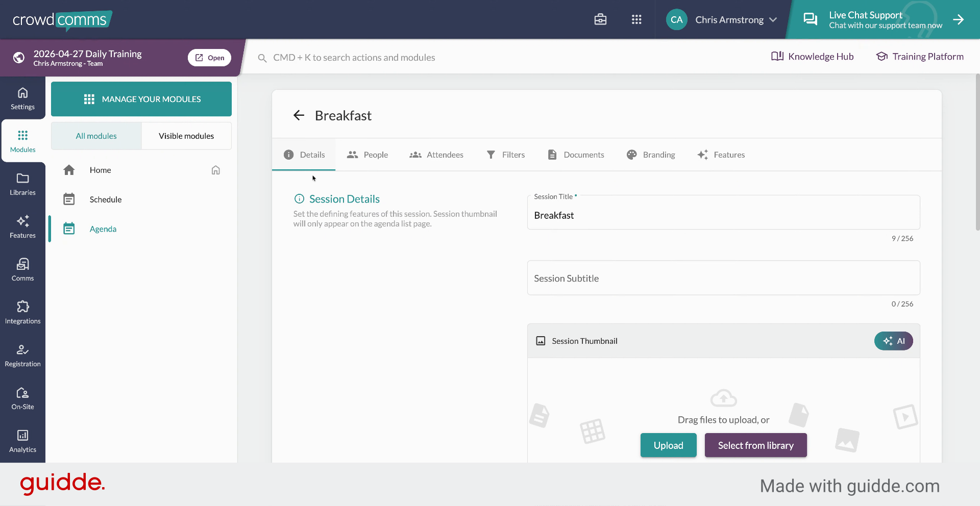Open Libraries in the sidebar
980x506 pixels.
pos(22,184)
